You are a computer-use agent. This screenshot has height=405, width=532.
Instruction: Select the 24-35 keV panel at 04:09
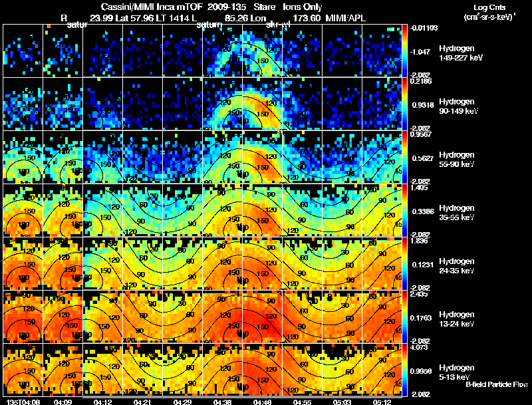63,264
